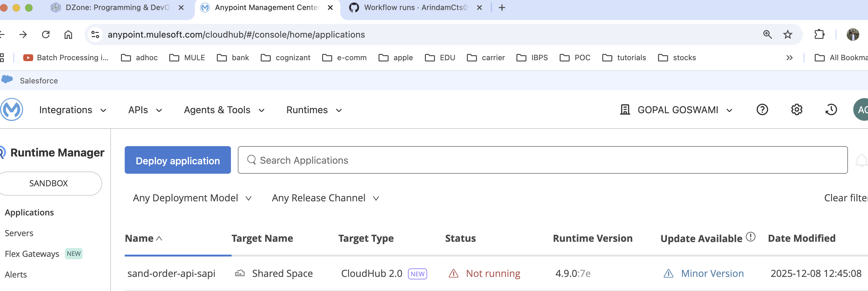Open Flex Gateways in the sidebar
868x291 pixels.
click(32, 254)
